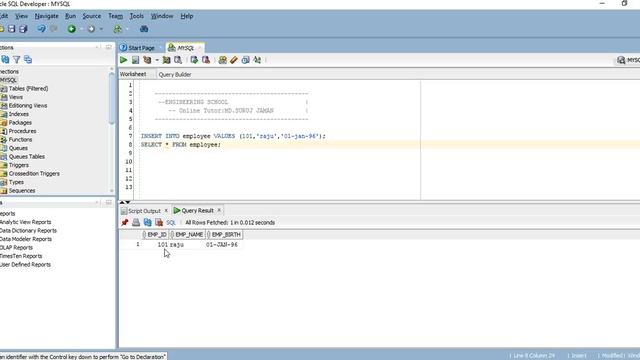
Task: Switch to the Query Builder sub-tab
Action: coord(175,75)
